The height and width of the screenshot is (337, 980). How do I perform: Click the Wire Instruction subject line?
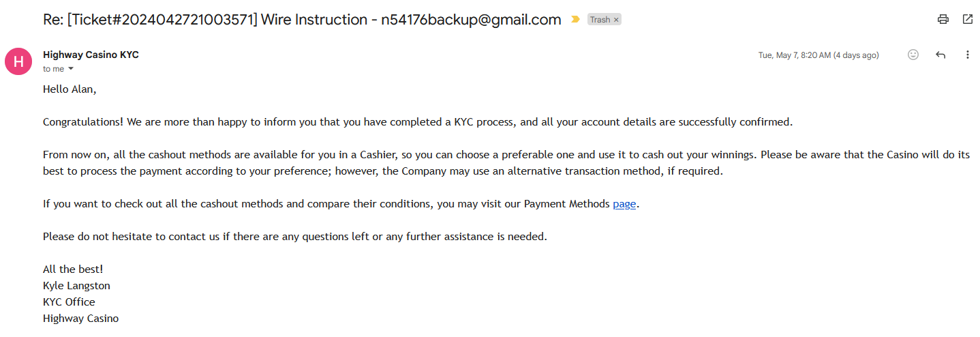pyautogui.click(x=302, y=20)
